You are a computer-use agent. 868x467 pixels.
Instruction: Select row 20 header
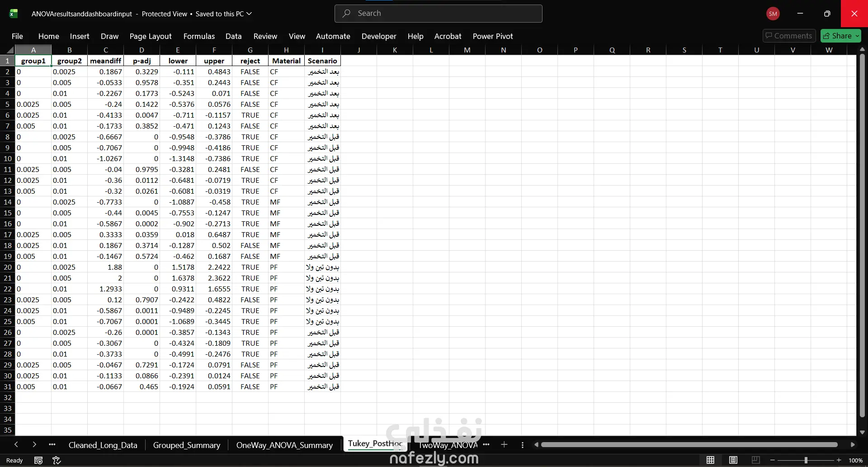click(x=8, y=267)
